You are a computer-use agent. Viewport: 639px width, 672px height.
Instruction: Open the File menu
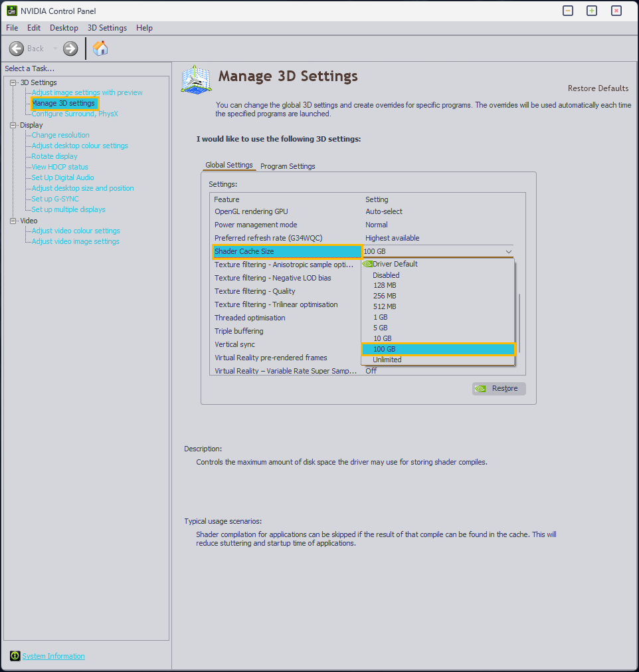(x=12, y=28)
